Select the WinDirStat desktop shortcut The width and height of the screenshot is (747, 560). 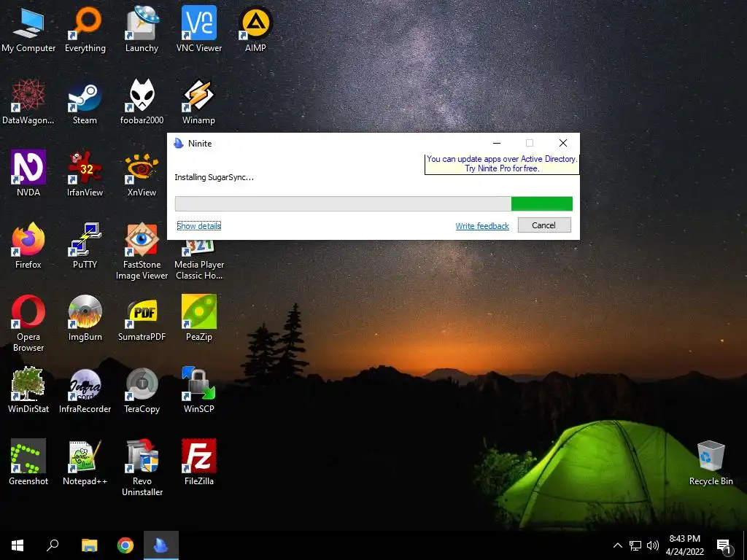tap(28, 390)
